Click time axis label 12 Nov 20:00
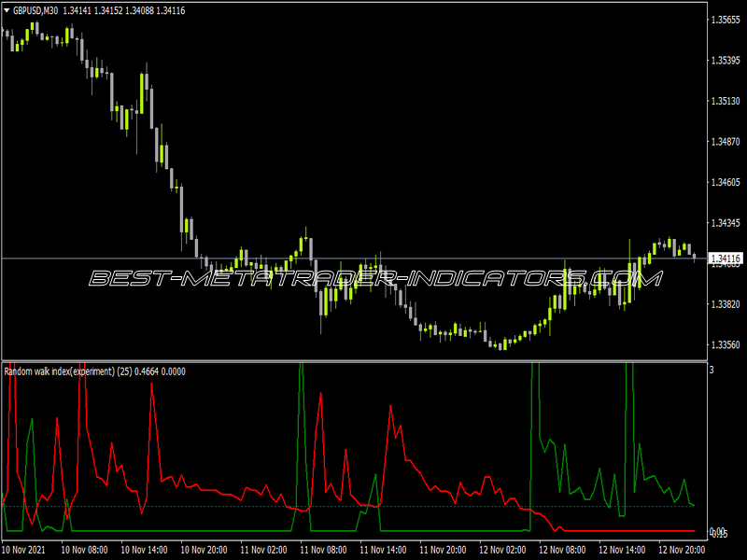Viewport: 747px width, 560px height. tap(682, 550)
